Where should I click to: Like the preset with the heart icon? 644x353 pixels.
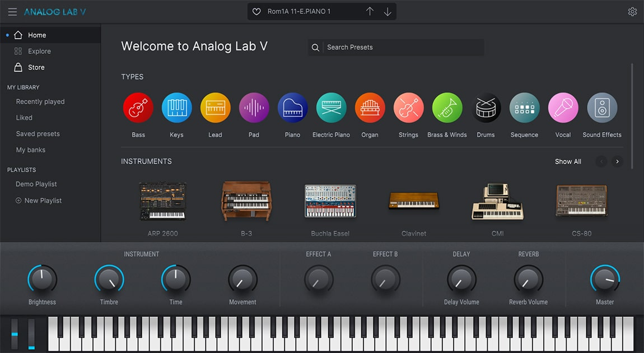(x=256, y=12)
